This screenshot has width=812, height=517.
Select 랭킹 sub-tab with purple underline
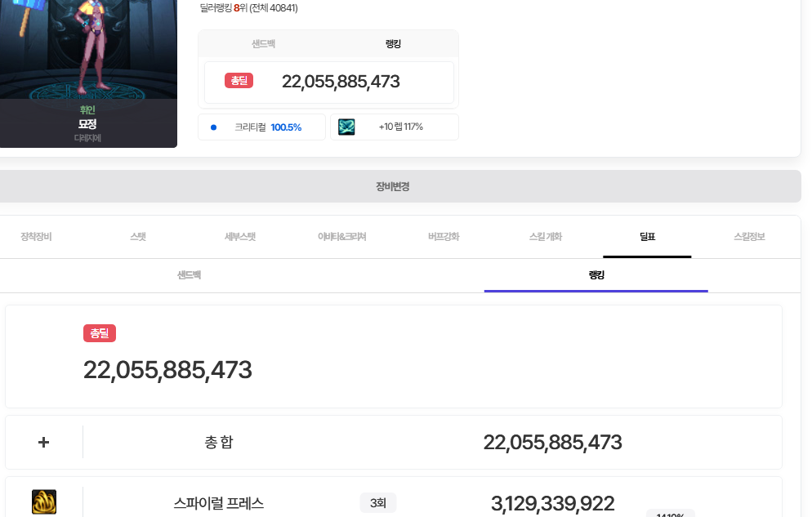click(596, 274)
